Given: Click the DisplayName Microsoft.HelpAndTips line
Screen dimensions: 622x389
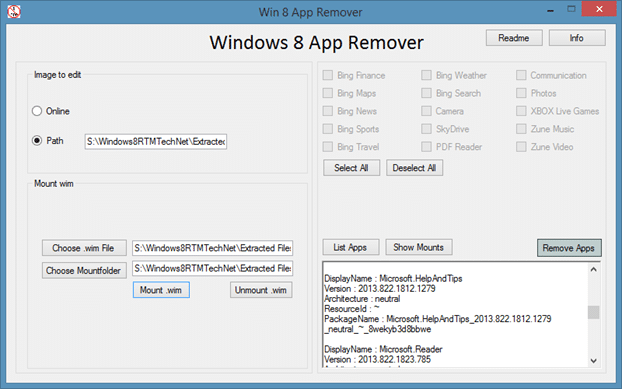Looking at the screenshot, I should tap(393, 278).
